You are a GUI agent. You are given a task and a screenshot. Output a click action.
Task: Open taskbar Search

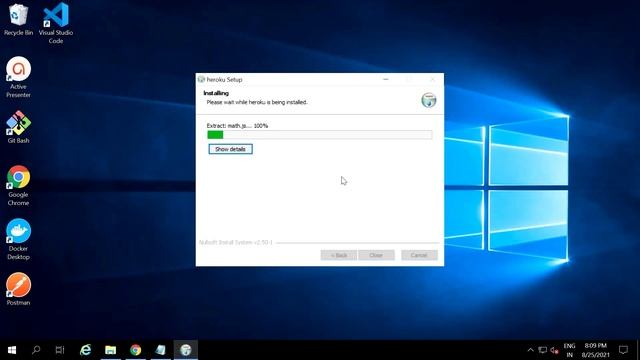click(x=36, y=350)
